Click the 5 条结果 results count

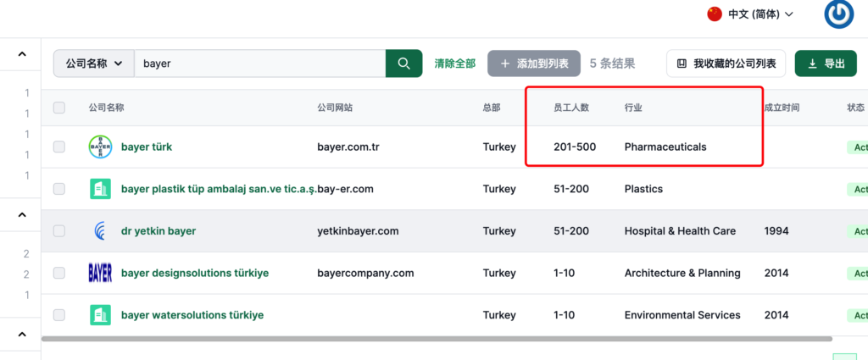click(x=612, y=64)
